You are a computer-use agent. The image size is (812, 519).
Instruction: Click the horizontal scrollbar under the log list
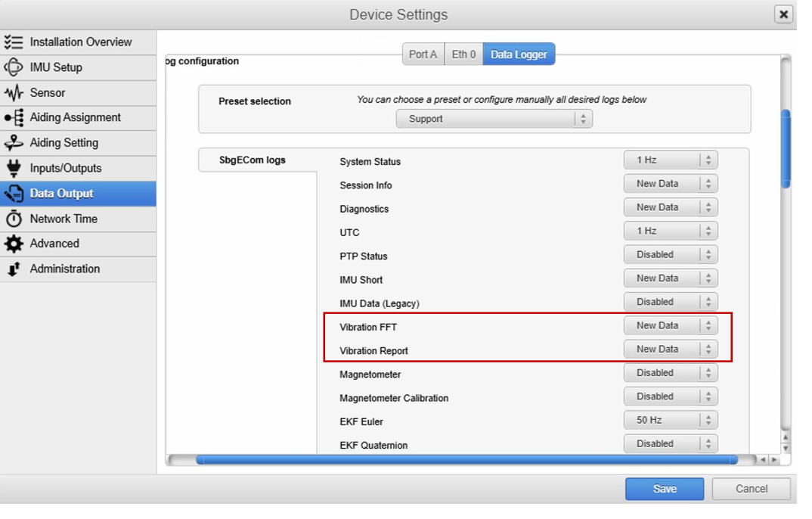(x=466, y=459)
